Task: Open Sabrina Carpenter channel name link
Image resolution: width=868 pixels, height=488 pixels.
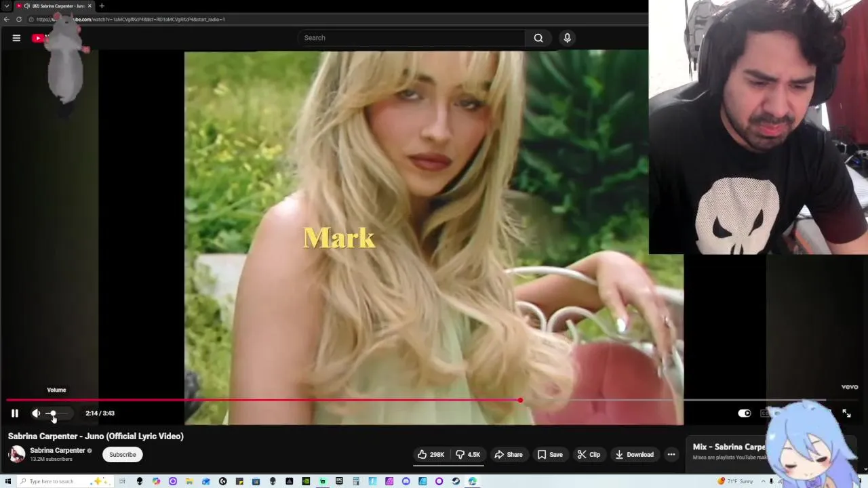Action: tap(58, 450)
